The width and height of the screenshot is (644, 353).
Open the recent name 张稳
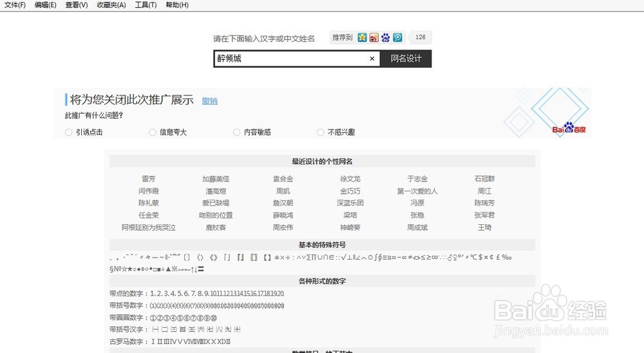pos(417,215)
